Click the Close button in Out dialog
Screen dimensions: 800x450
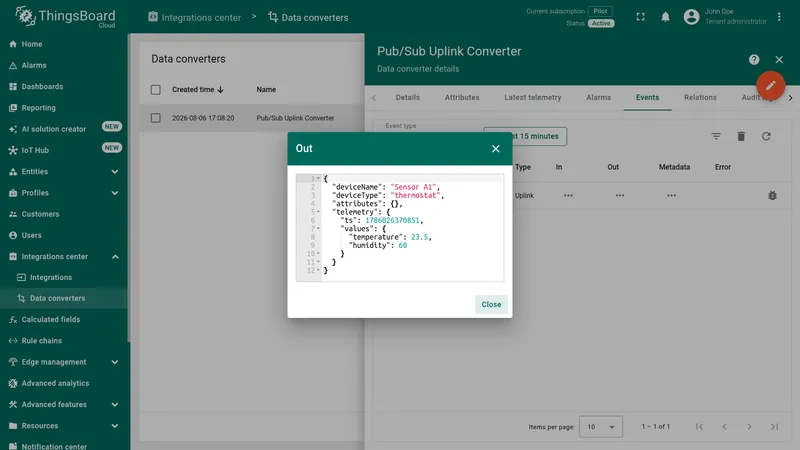coord(491,305)
